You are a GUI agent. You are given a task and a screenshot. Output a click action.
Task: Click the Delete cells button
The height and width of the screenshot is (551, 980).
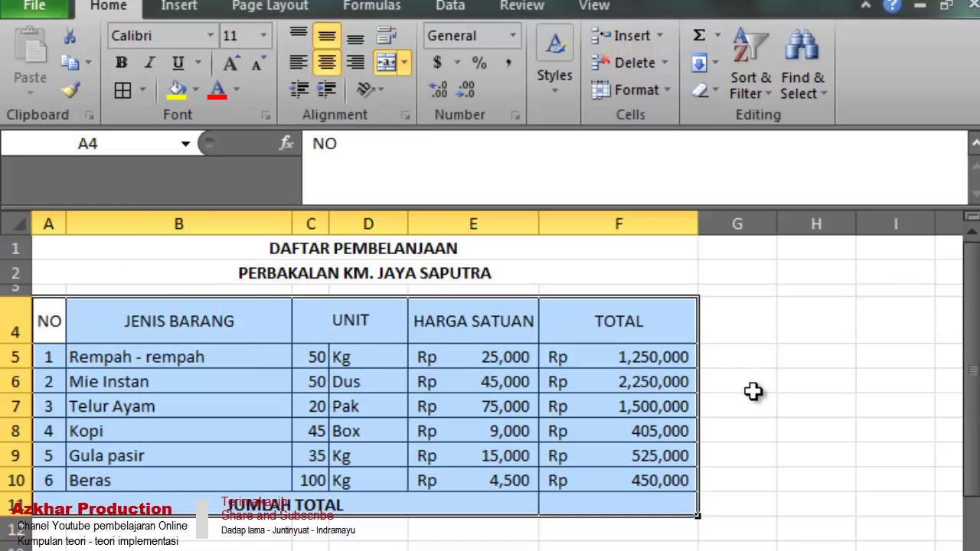(628, 63)
